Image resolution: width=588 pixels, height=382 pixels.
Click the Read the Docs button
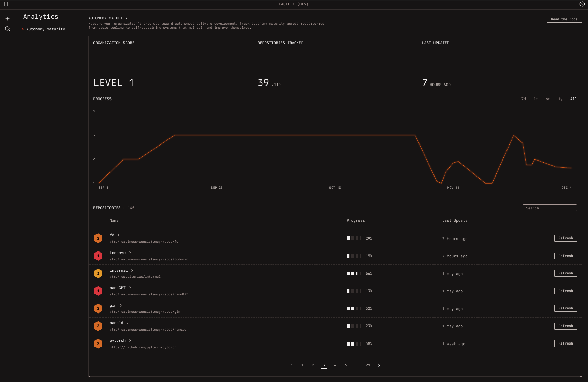[x=564, y=19]
